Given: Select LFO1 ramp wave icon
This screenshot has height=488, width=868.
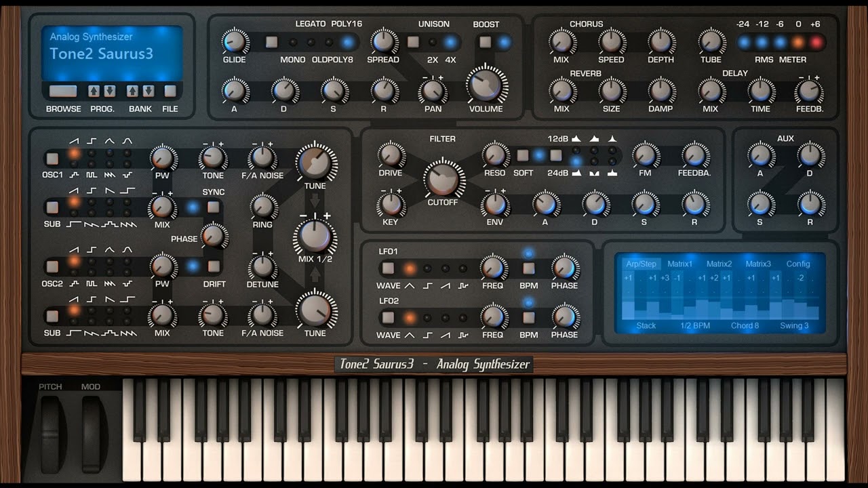Looking at the screenshot, I should coord(446,285).
